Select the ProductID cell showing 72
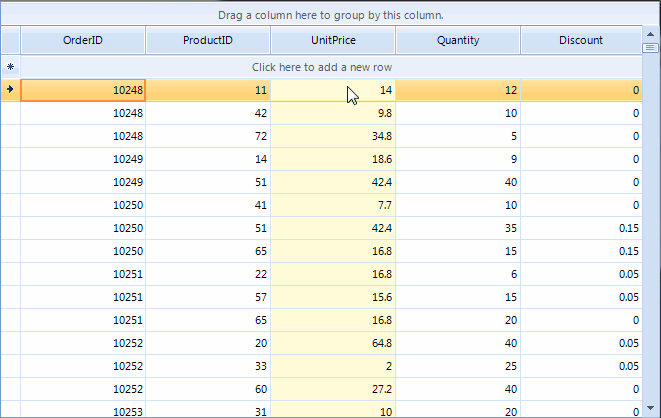 click(x=208, y=136)
